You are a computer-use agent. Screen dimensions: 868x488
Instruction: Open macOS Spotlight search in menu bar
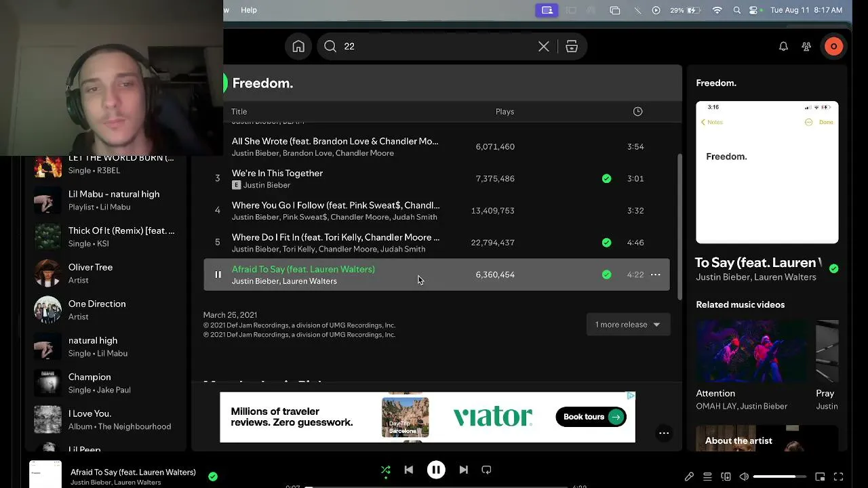(737, 10)
